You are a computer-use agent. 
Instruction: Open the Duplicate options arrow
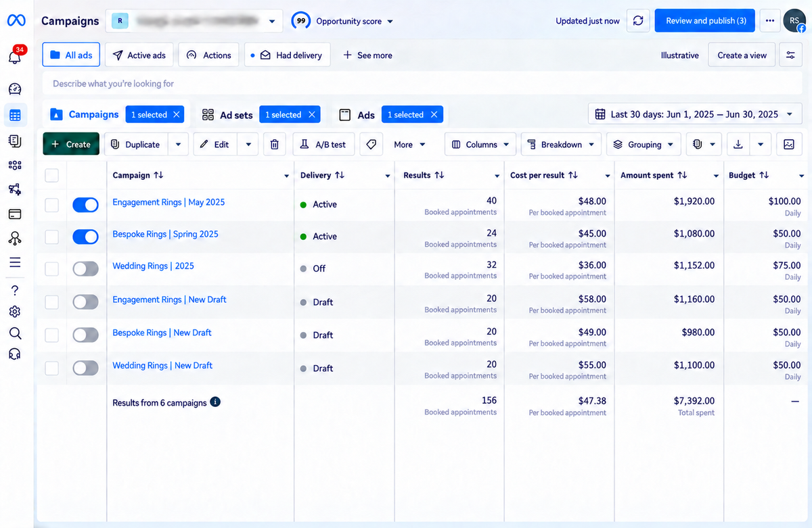click(x=178, y=145)
